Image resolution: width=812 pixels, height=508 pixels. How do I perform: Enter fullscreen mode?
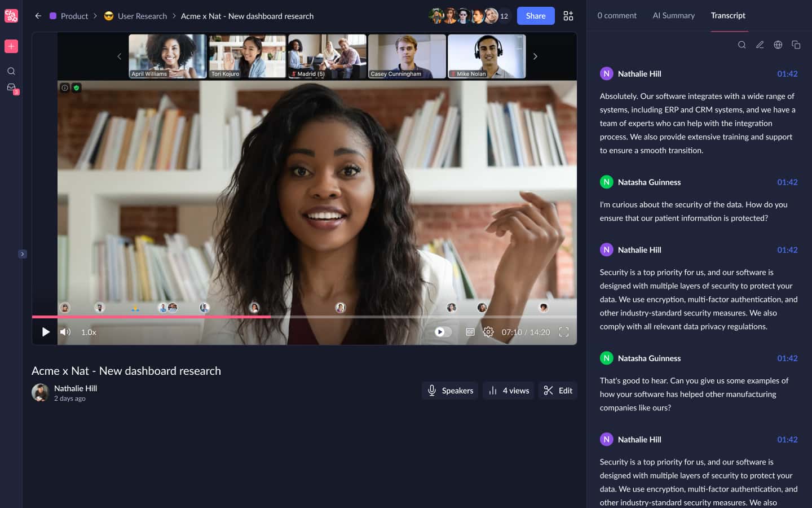pos(564,332)
